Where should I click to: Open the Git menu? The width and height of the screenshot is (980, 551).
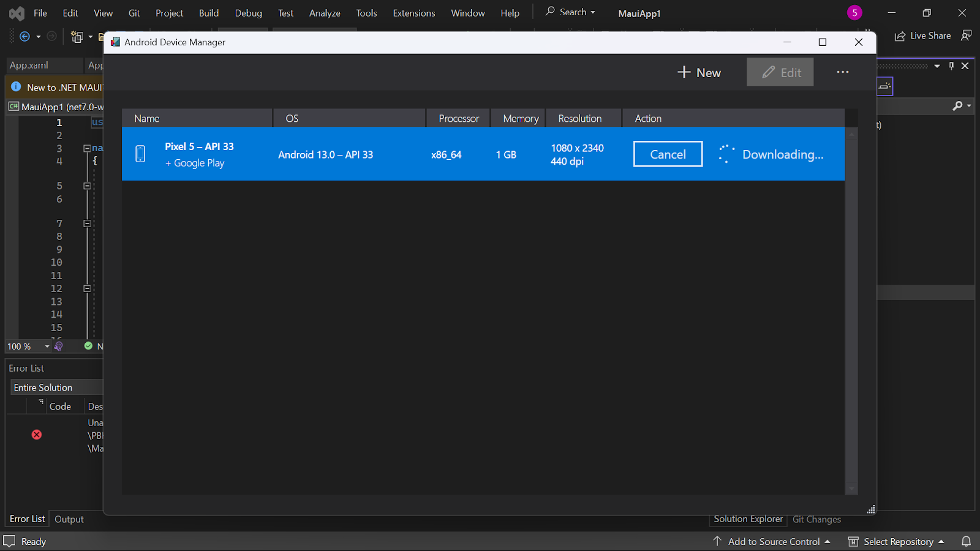pyautogui.click(x=134, y=13)
